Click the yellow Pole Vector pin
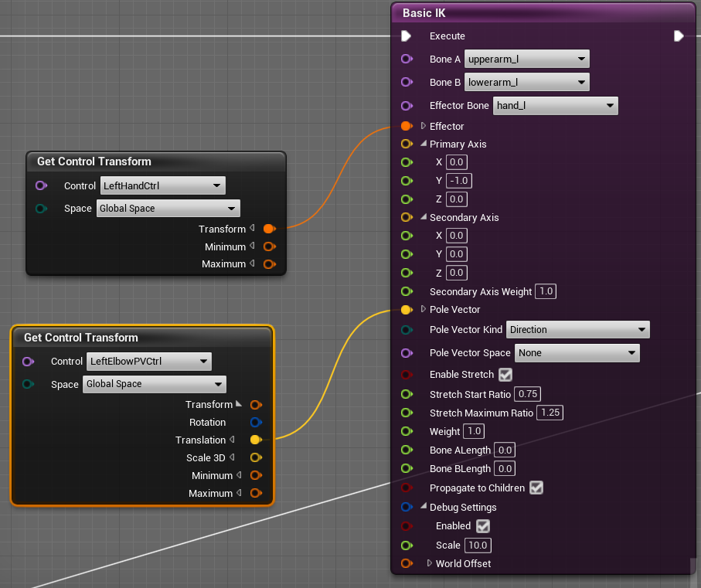 pyautogui.click(x=407, y=310)
